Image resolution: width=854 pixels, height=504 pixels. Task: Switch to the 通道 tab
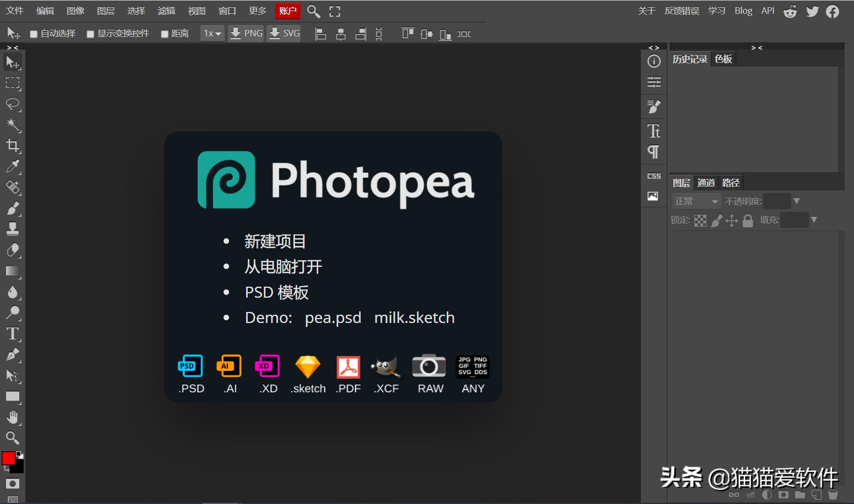coord(706,183)
